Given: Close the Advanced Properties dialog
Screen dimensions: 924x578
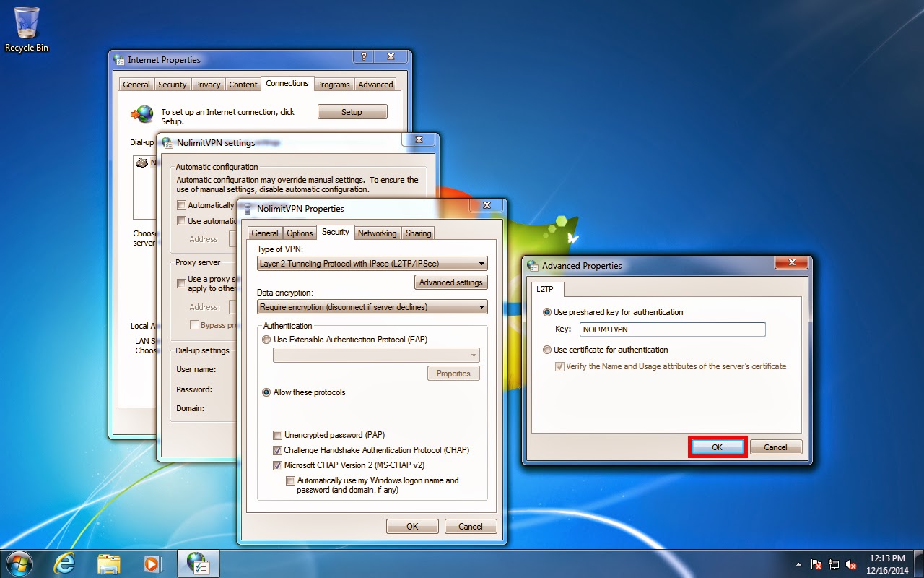Looking at the screenshot, I should 792,262.
